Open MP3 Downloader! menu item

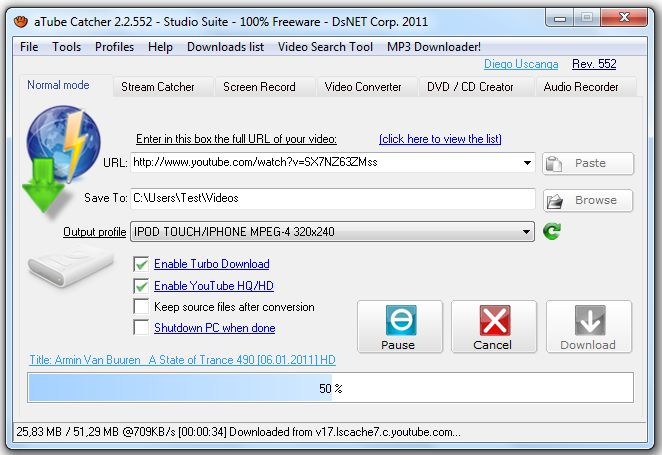434,47
